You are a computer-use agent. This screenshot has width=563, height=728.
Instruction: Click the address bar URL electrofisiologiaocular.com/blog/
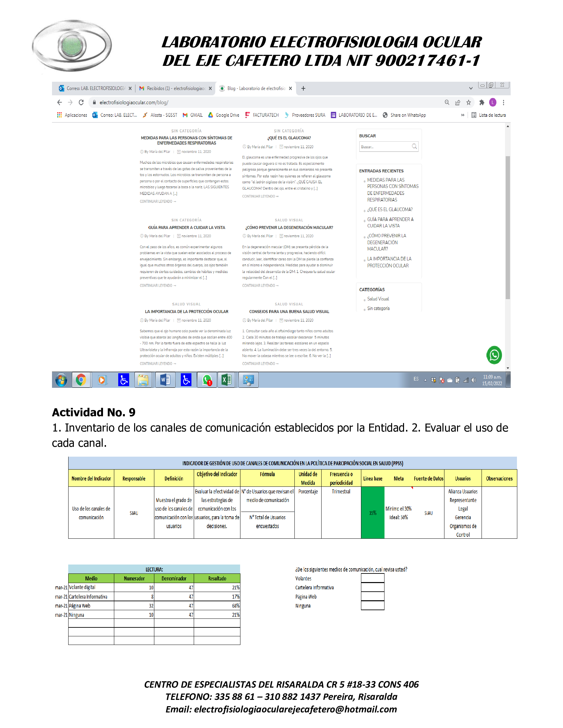(134, 102)
